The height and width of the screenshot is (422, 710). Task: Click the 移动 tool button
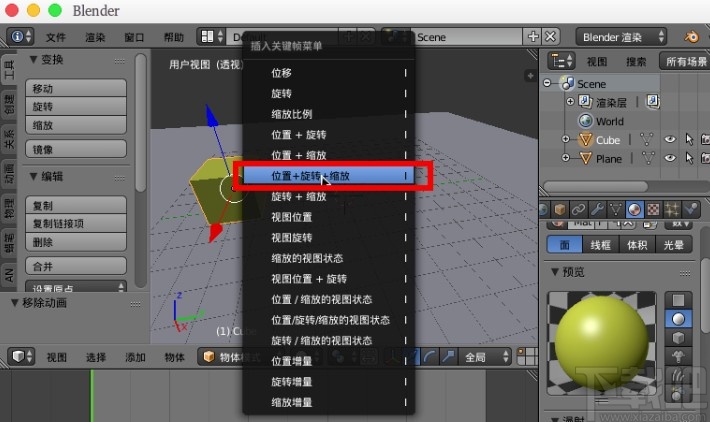pyautogui.click(x=76, y=88)
